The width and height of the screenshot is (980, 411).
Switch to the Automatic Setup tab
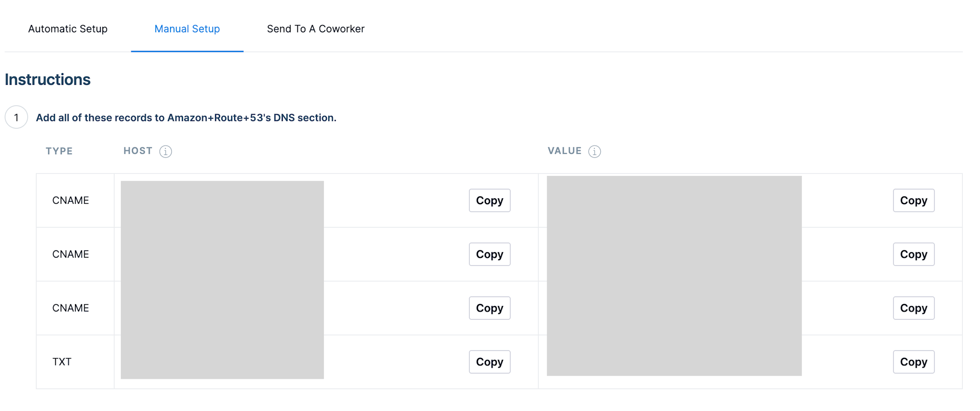[68, 29]
